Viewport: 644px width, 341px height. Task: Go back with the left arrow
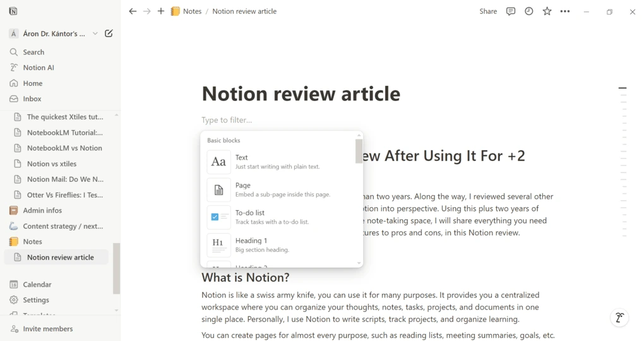[x=132, y=11]
